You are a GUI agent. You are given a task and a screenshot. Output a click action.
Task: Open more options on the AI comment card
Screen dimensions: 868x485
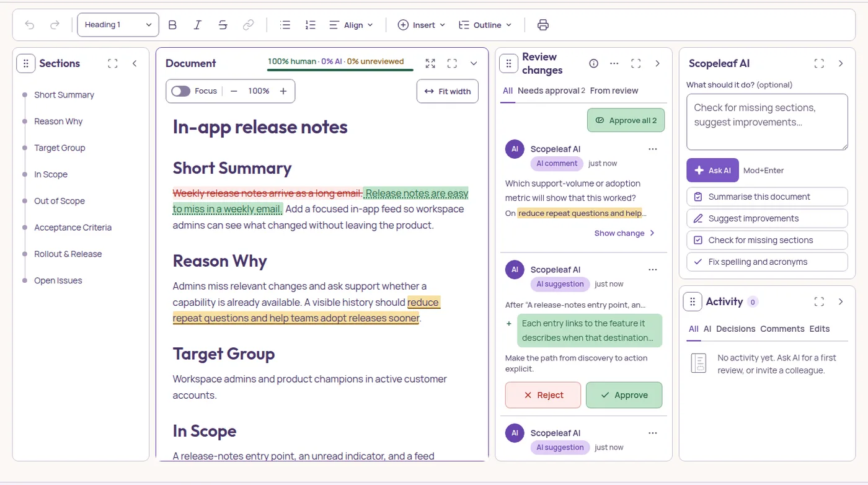click(652, 149)
